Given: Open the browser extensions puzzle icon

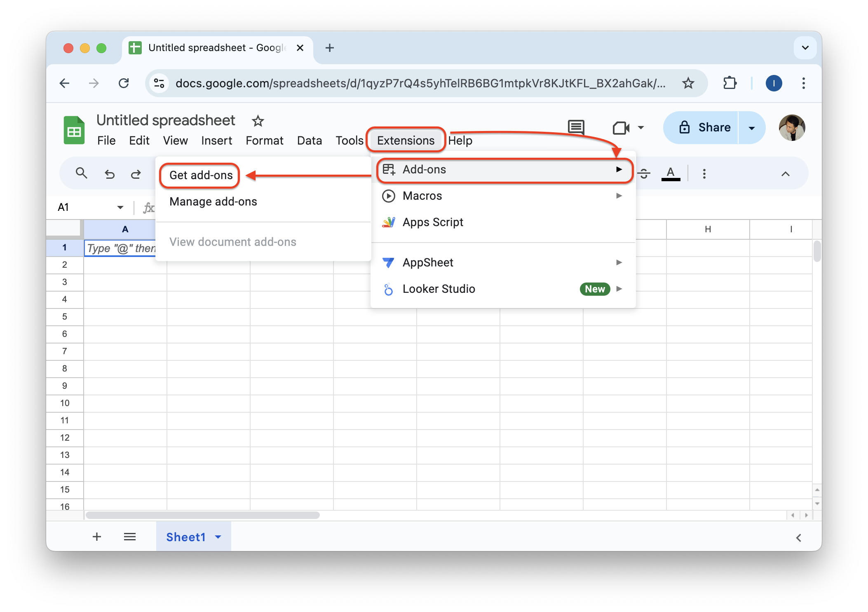Looking at the screenshot, I should (730, 83).
